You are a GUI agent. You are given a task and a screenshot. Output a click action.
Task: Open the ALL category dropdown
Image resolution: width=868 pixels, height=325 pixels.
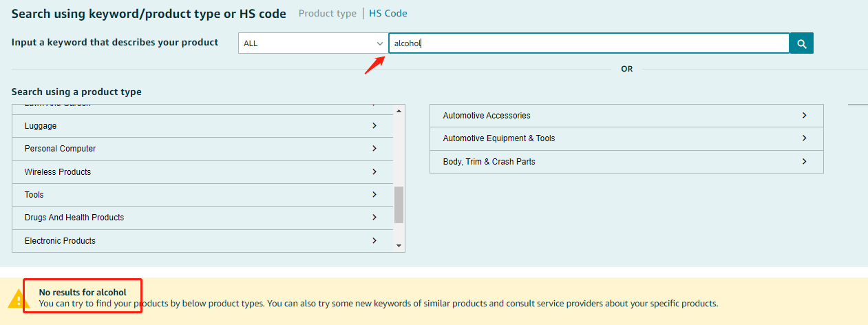[x=313, y=43]
